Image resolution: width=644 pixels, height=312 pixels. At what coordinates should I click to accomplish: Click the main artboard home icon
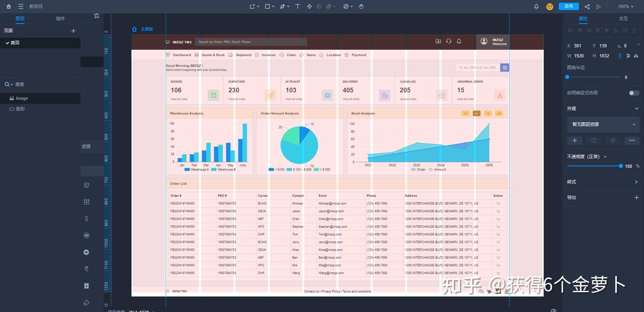135,29
